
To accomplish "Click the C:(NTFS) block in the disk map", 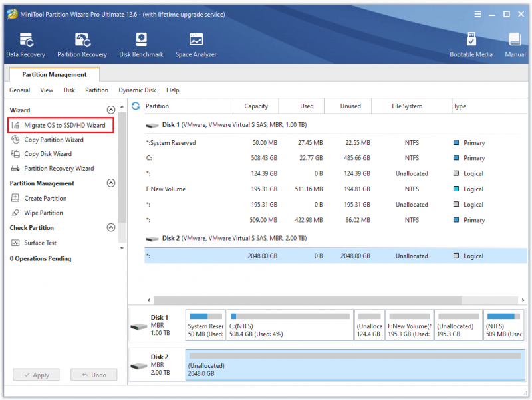I will point(290,325).
